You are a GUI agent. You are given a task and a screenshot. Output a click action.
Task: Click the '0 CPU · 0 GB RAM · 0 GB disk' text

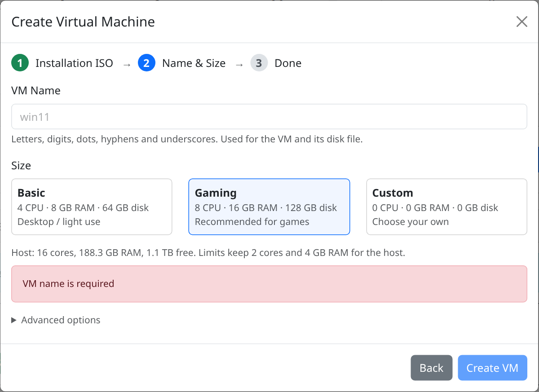point(435,208)
